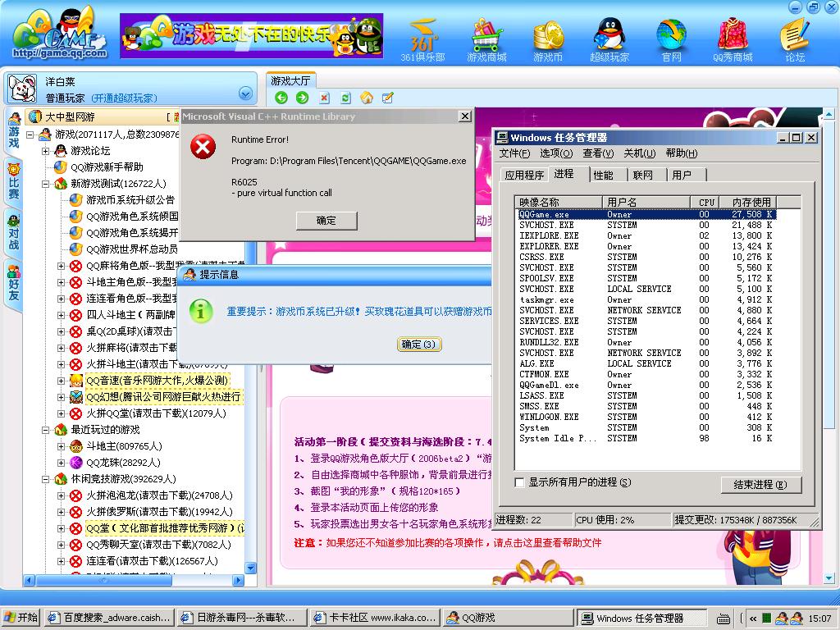The width and height of the screenshot is (840, 630).
Task: Click the QQ Game logo
Action: pyautogui.click(x=59, y=34)
